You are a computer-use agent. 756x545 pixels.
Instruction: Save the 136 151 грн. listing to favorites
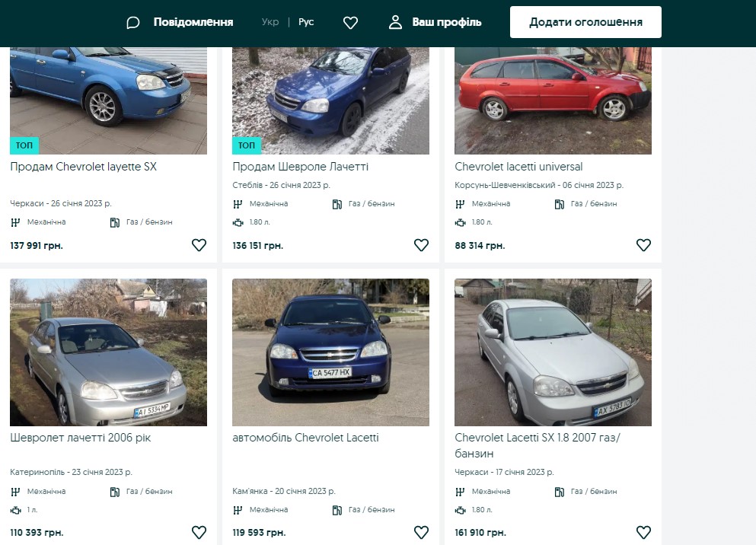coord(421,245)
